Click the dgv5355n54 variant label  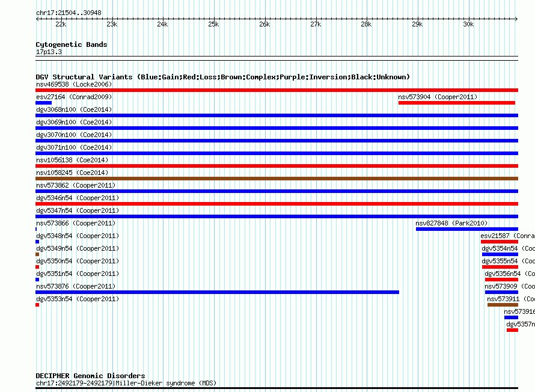point(509,261)
